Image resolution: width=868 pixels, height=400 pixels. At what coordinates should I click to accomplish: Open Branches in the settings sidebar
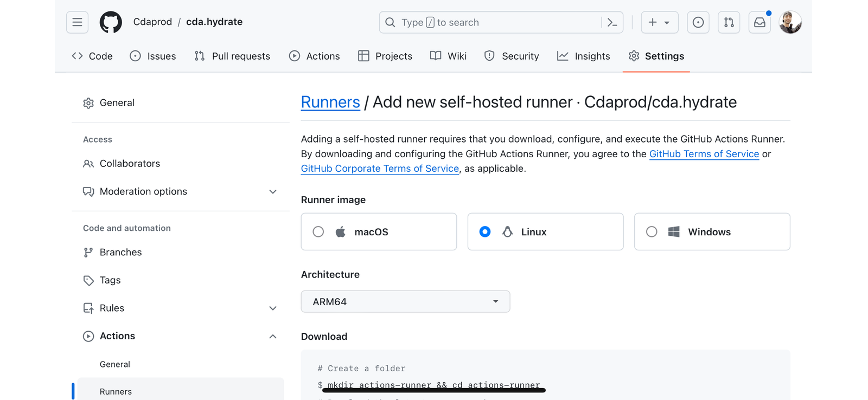pos(120,253)
